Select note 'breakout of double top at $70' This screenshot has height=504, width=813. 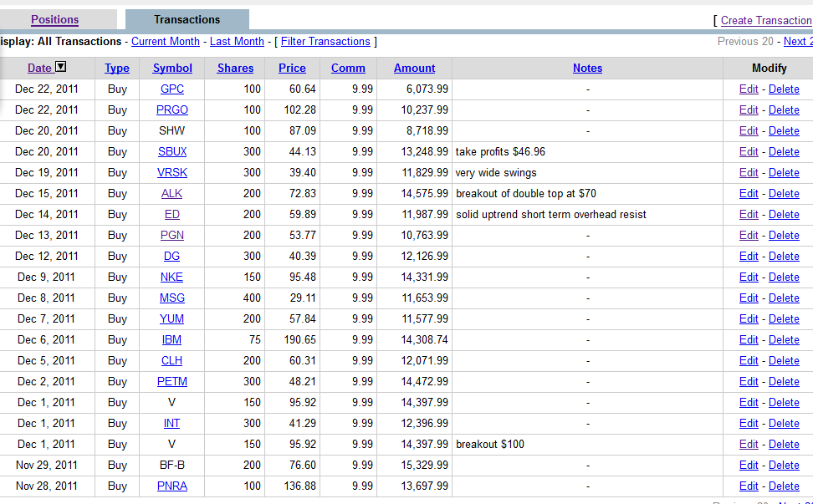[x=526, y=193]
